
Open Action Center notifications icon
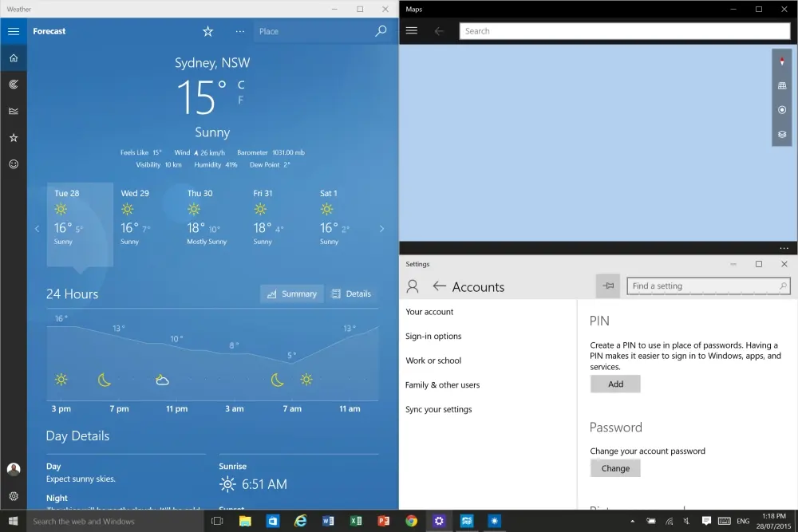[706, 521]
